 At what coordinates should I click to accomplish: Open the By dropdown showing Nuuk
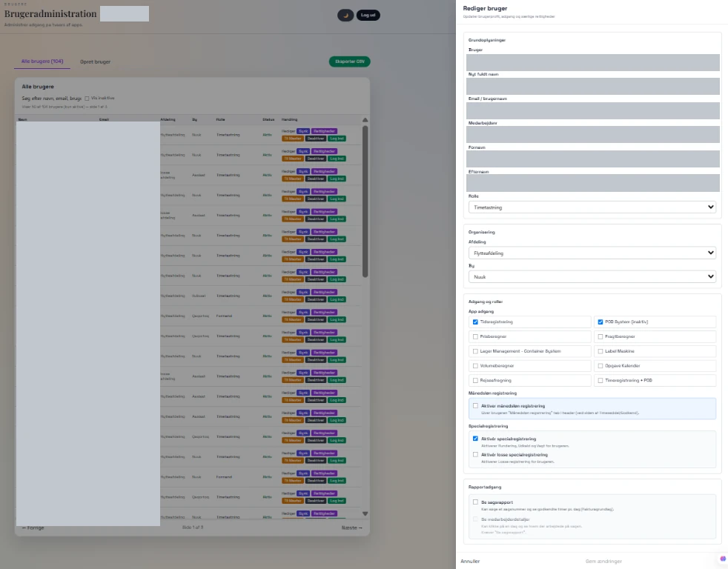(x=592, y=276)
